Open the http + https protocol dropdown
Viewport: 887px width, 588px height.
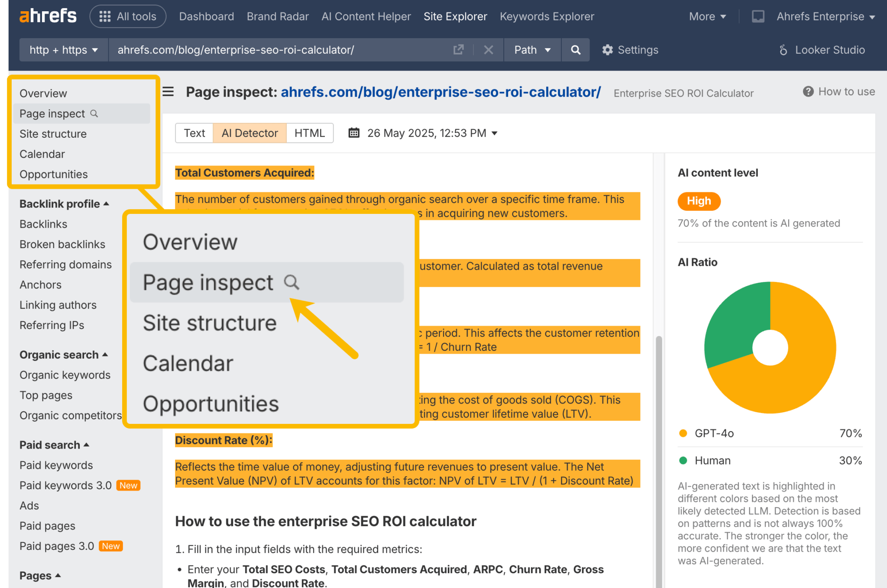point(63,50)
